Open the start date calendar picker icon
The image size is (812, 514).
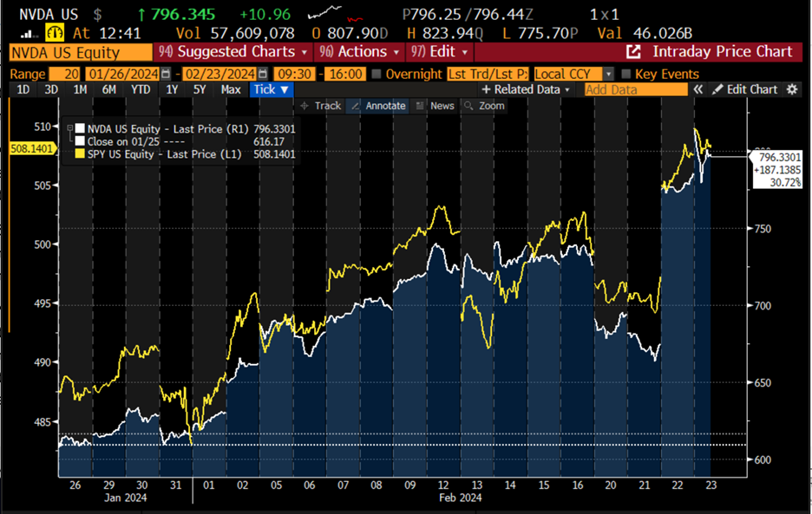coord(165,74)
